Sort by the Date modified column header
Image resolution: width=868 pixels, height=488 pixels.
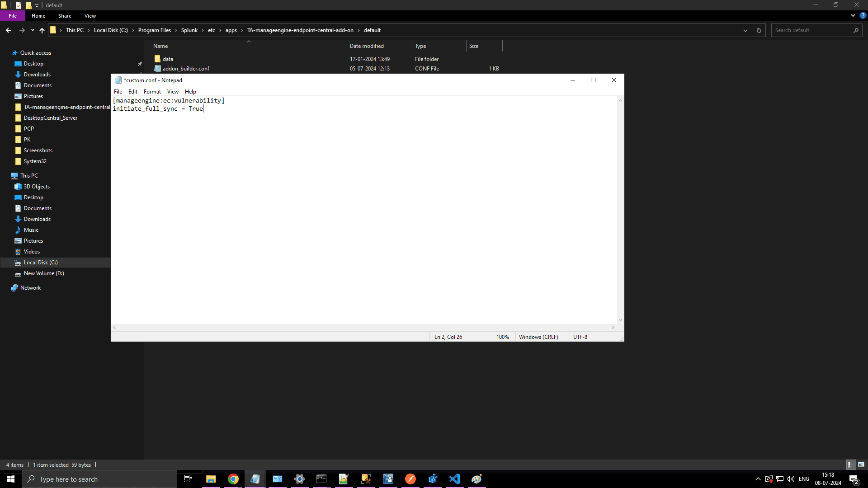click(367, 46)
